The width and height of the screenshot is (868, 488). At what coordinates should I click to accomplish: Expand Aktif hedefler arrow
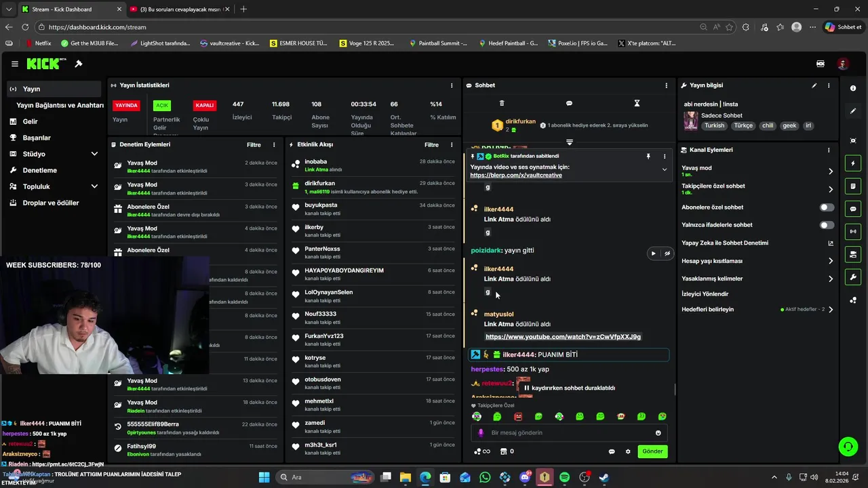(x=831, y=310)
